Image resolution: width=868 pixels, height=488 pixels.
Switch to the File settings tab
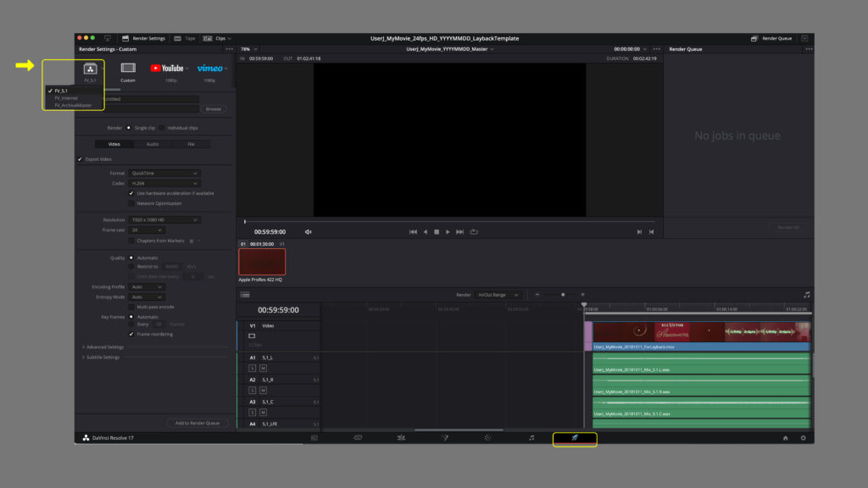(191, 144)
